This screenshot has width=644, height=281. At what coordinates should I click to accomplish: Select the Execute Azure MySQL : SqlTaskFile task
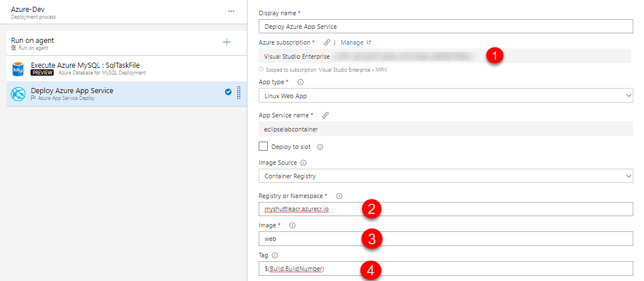(127, 68)
